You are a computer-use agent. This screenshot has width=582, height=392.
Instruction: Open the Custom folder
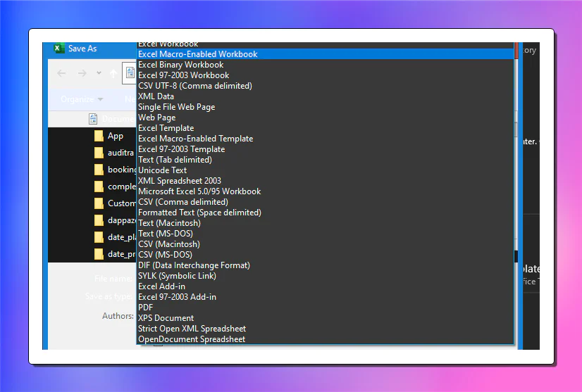(x=115, y=203)
